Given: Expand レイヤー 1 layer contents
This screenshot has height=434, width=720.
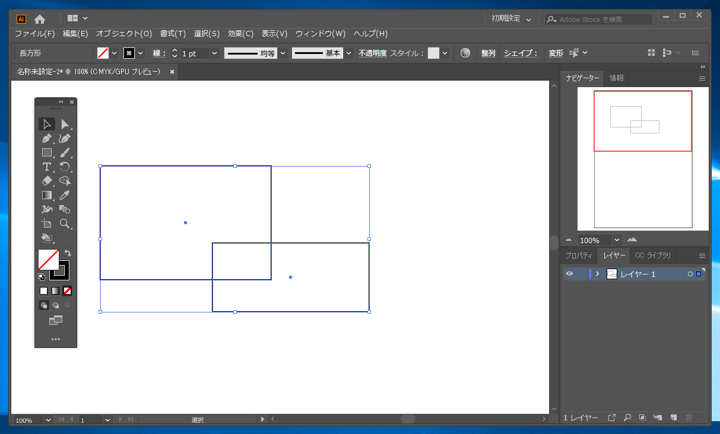Looking at the screenshot, I should click(597, 274).
